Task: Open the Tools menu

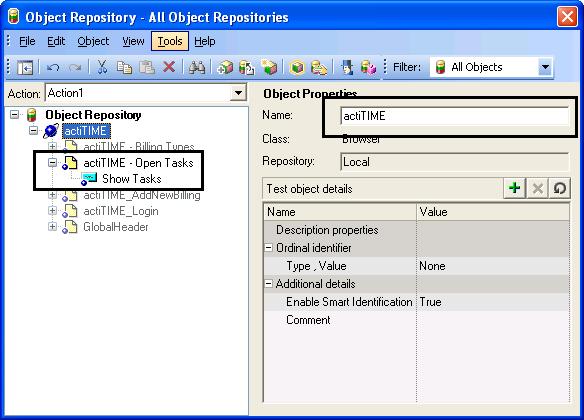Action: pos(170,41)
